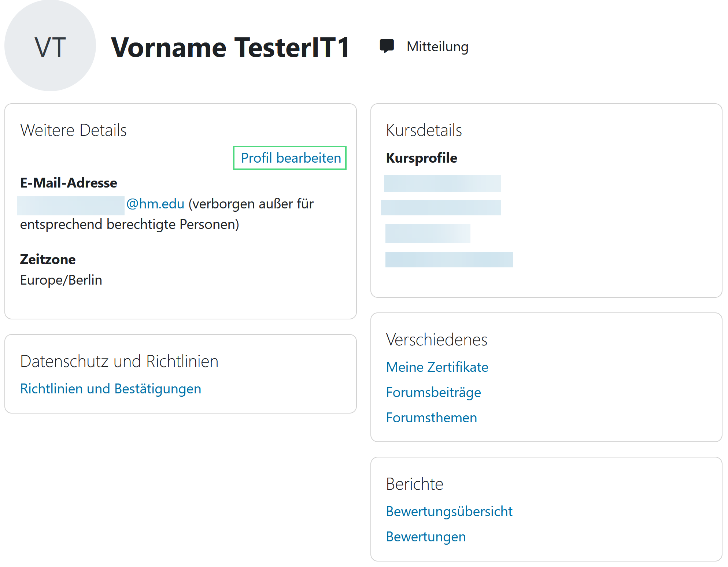This screenshot has height=567, width=728.
Task: Open Meine Zertifikate link
Action: coord(437,367)
